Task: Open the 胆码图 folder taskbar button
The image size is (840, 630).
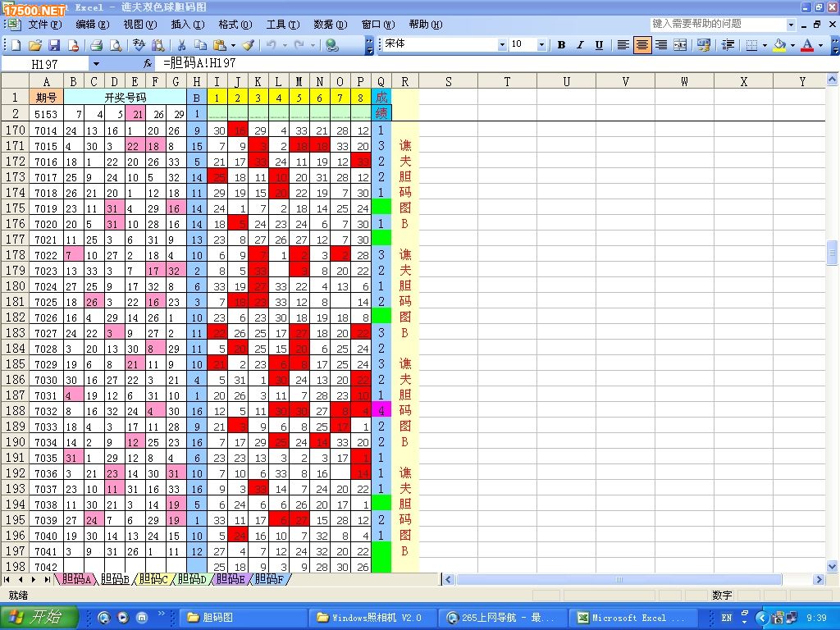Action: coord(243,618)
